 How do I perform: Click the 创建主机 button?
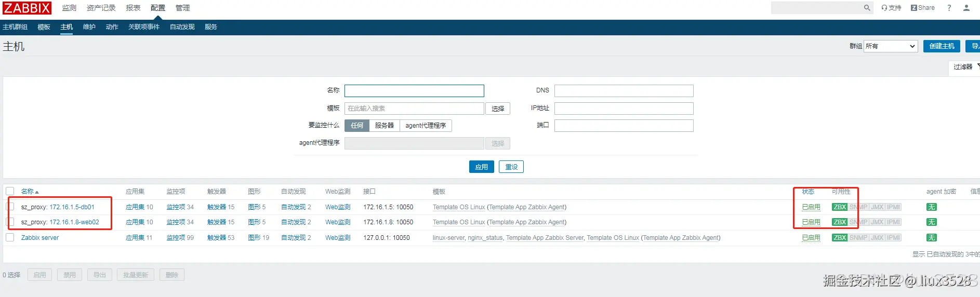942,46
